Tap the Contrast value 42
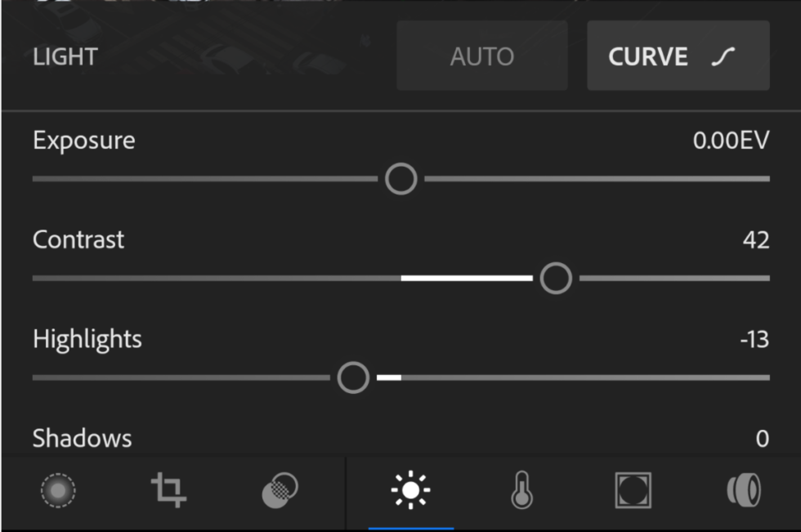Image resolution: width=801 pixels, height=532 pixels. coord(756,240)
